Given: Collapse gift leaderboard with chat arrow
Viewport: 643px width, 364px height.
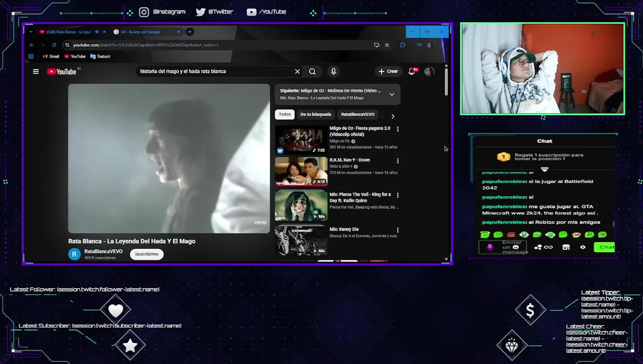Looking at the screenshot, I should 544,169.
